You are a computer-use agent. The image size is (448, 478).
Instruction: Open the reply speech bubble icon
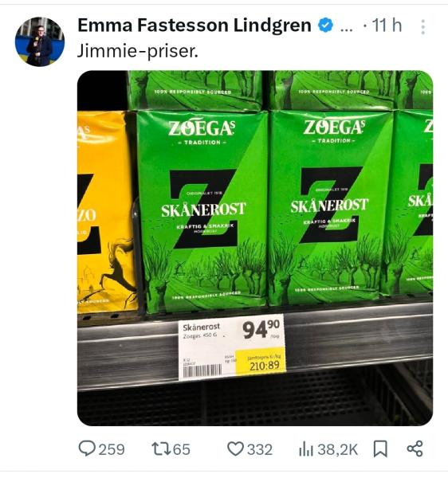pos(87,449)
